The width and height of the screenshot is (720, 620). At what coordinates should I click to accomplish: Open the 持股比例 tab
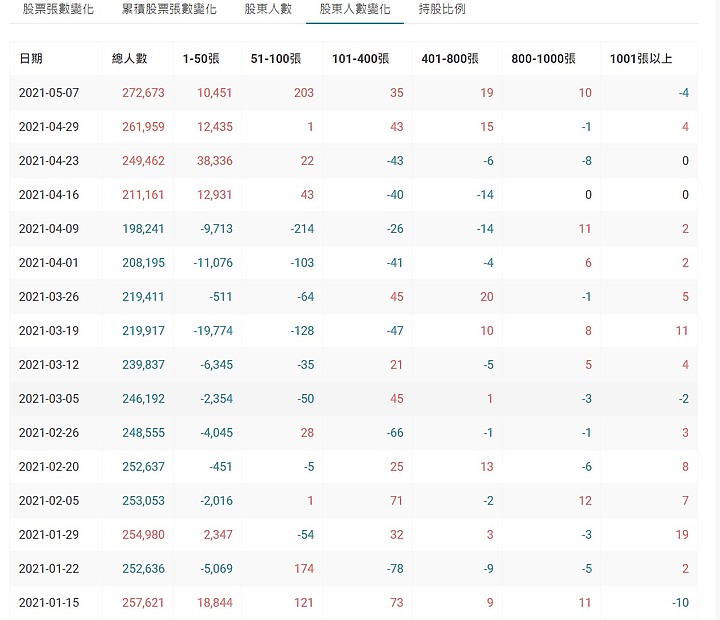coord(442,9)
